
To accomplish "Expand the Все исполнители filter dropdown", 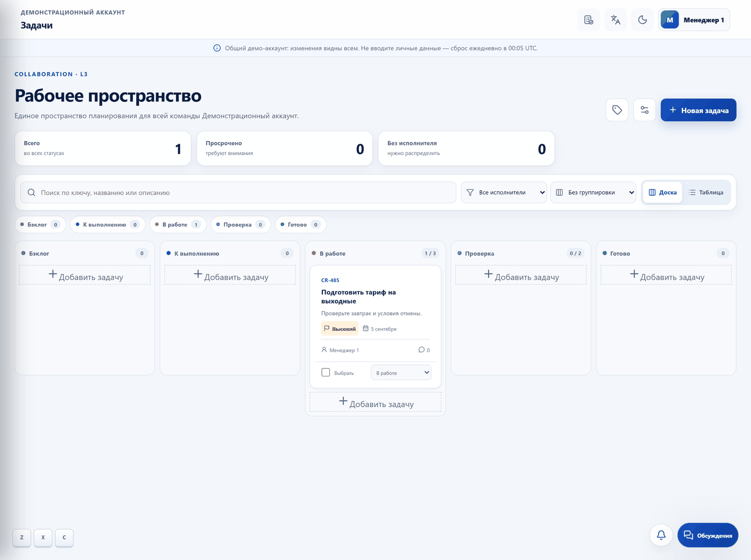I will click(x=504, y=193).
